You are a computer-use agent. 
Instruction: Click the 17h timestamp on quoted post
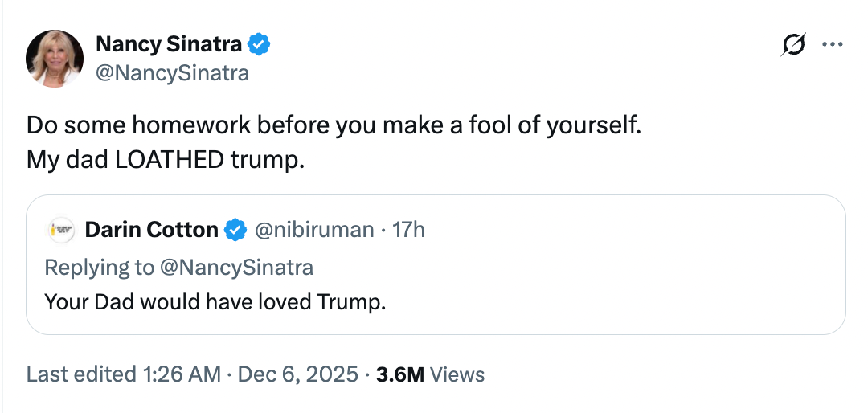point(408,230)
